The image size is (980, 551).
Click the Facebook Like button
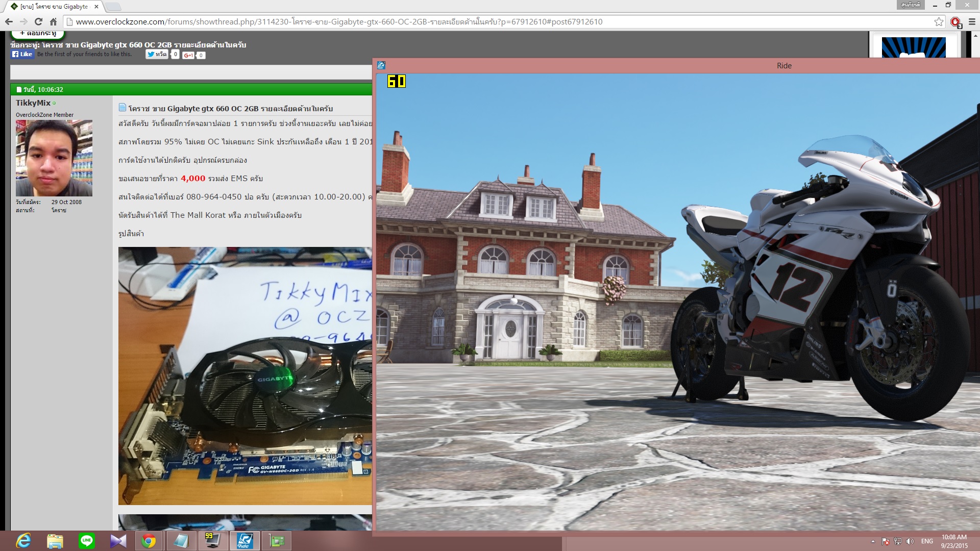22,54
